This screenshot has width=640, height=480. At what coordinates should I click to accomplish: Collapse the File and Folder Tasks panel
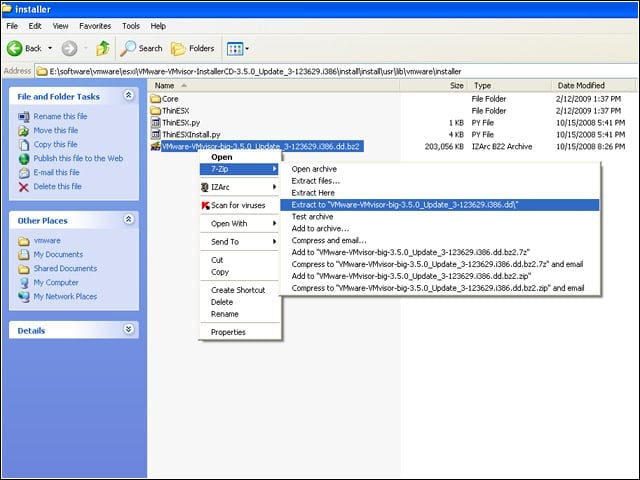[129, 96]
